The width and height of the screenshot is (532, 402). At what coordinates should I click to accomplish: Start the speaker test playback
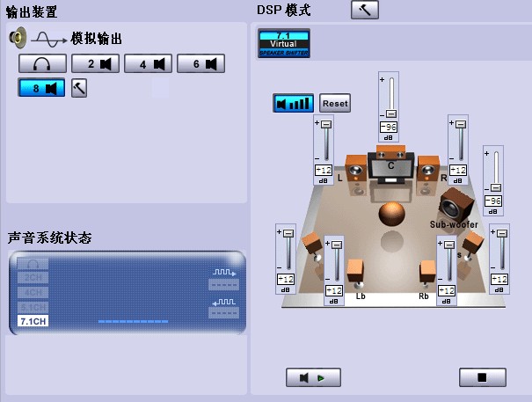(x=313, y=378)
